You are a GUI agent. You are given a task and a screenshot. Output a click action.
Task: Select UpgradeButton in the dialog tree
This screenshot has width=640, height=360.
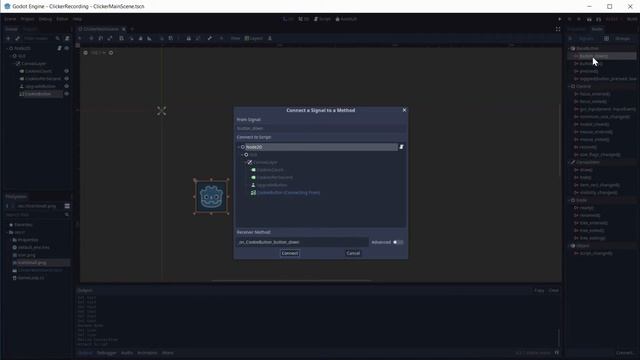tap(272, 185)
